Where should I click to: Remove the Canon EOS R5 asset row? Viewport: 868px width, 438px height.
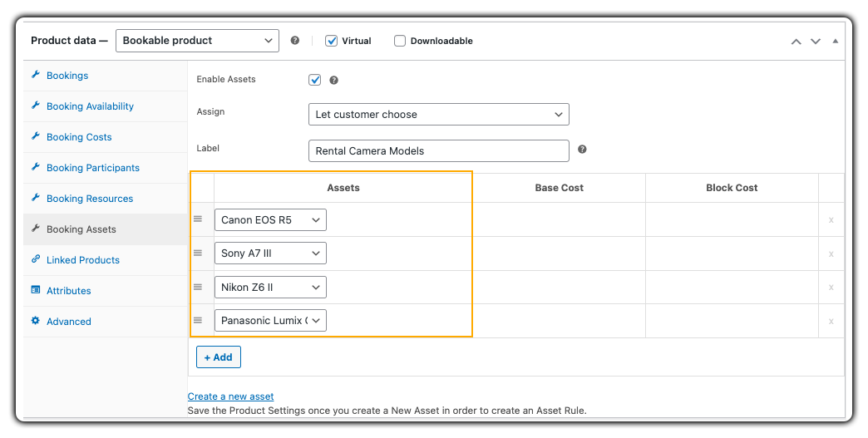tap(831, 220)
